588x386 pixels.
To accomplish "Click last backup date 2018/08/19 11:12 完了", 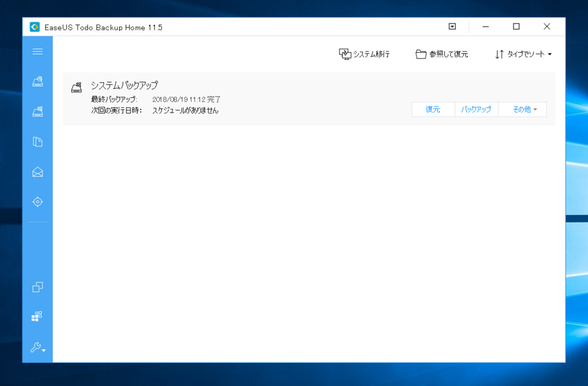I will [187, 100].
